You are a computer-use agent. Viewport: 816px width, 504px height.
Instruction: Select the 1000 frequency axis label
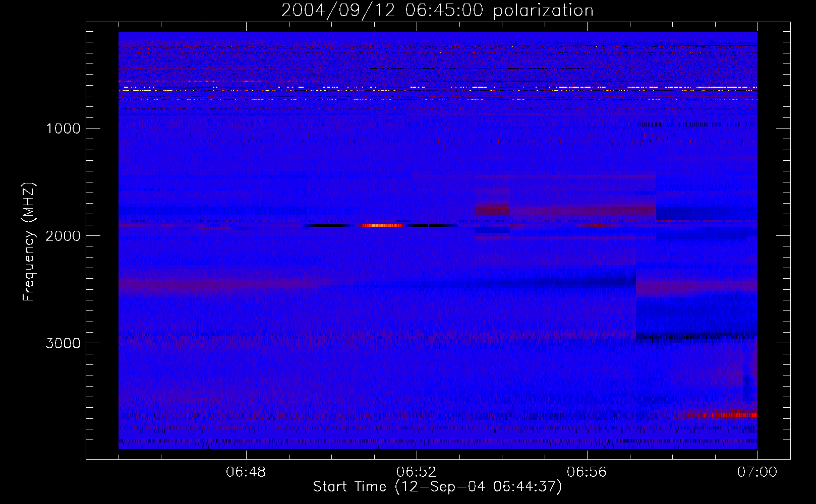[63, 129]
